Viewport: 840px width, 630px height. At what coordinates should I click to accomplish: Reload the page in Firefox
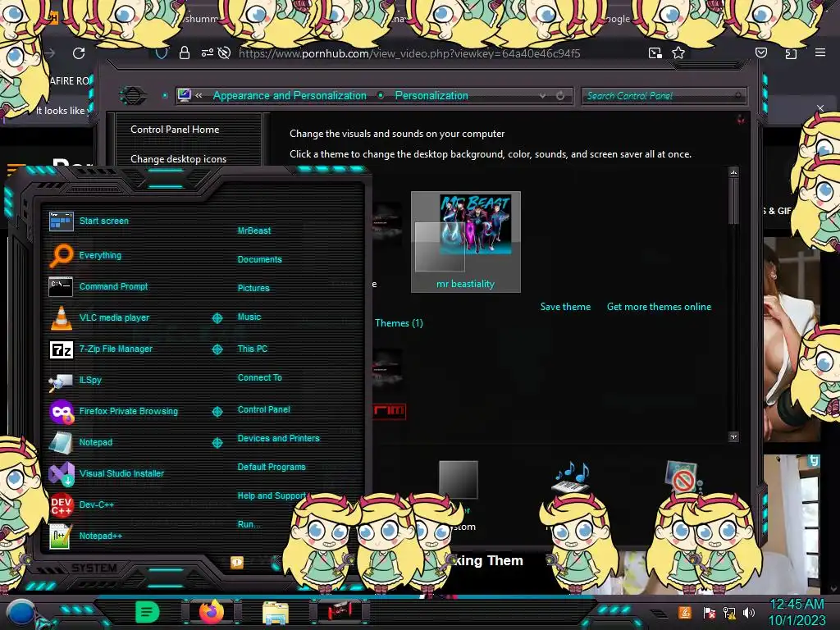click(x=79, y=53)
